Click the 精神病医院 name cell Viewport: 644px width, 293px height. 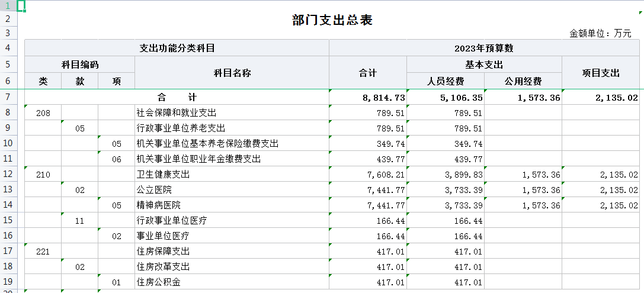pyautogui.click(x=159, y=205)
